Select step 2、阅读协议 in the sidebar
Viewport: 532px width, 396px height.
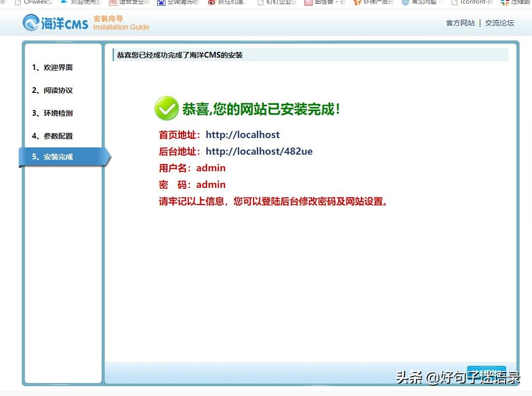pos(52,90)
